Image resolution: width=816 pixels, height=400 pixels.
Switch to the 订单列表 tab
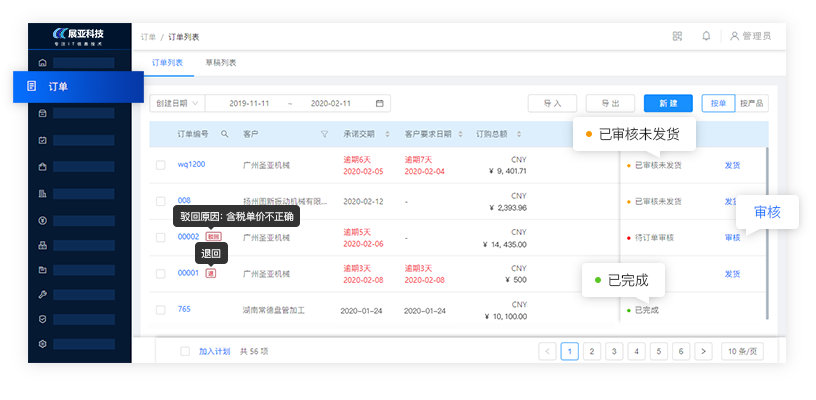pos(168,63)
